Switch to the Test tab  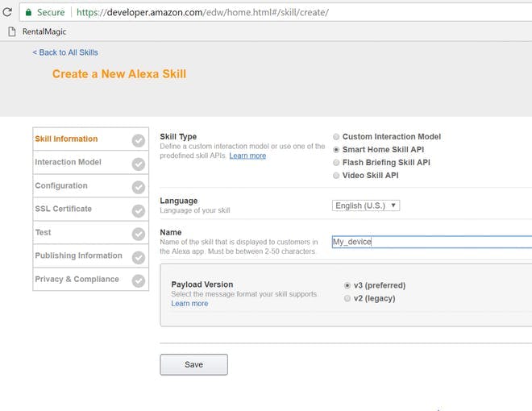coord(90,233)
